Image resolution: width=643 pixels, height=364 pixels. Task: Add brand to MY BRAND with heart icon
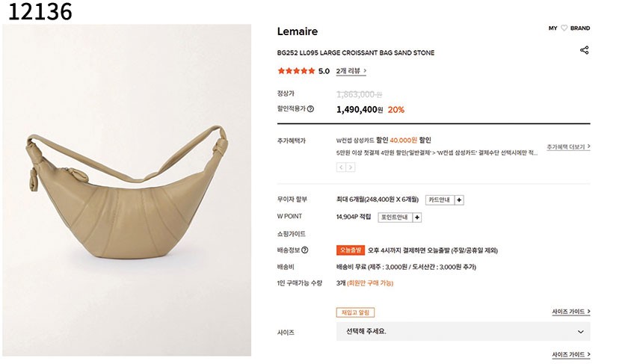click(564, 28)
